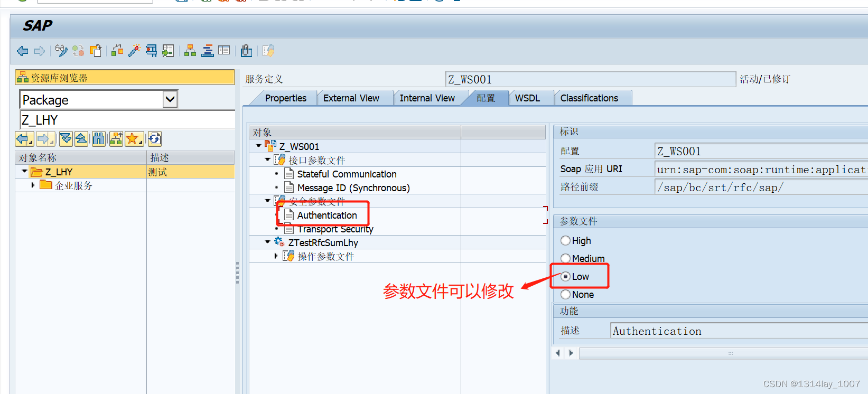868x394 pixels.
Task: Select the ZTestRfcSumLhy operation row
Action: pyautogui.click(x=397, y=242)
